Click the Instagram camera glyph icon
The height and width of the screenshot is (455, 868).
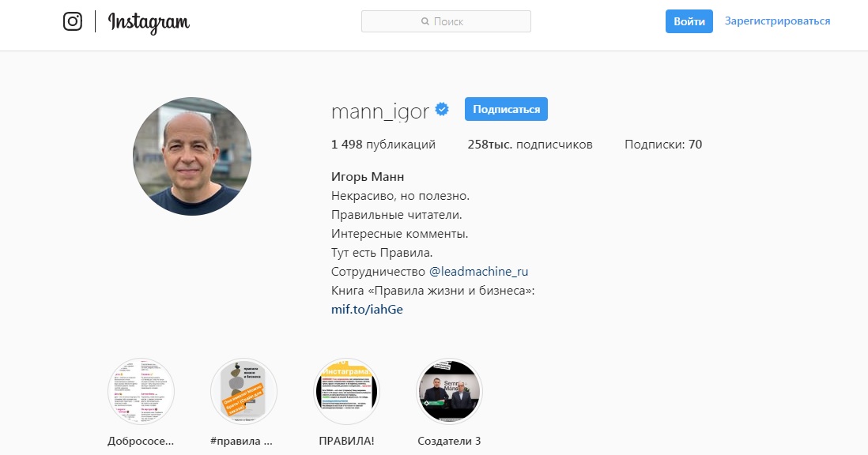click(73, 21)
